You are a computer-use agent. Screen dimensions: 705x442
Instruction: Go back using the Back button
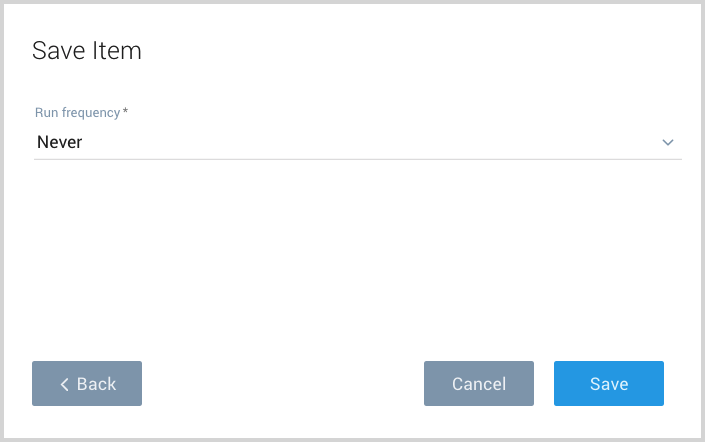(87, 384)
